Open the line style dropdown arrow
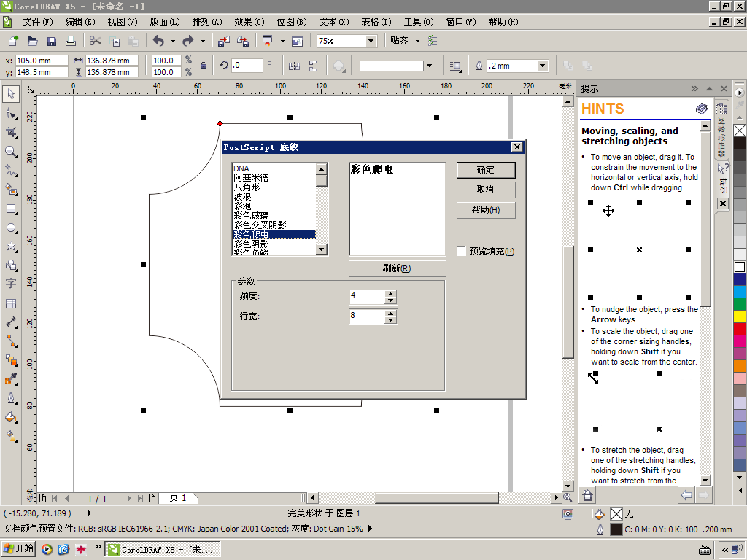This screenshot has width=747, height=560. coord(429,66)
